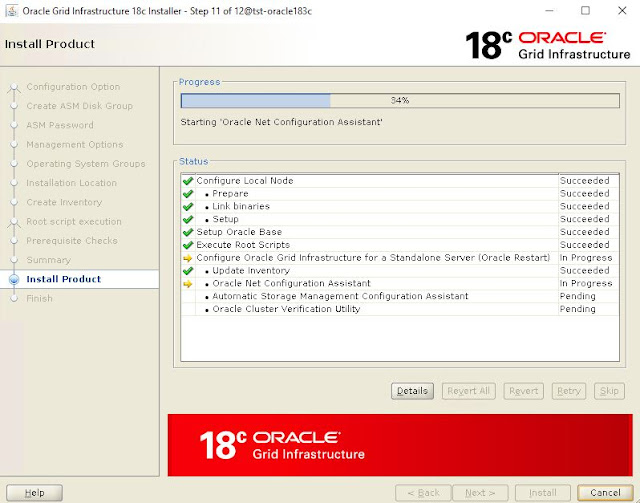Click yellow arrow beside Oracle Net Configuration Assistant
The width and height of the screenshot is (640, 503).
pyautogui.click(x=188, y=284)
